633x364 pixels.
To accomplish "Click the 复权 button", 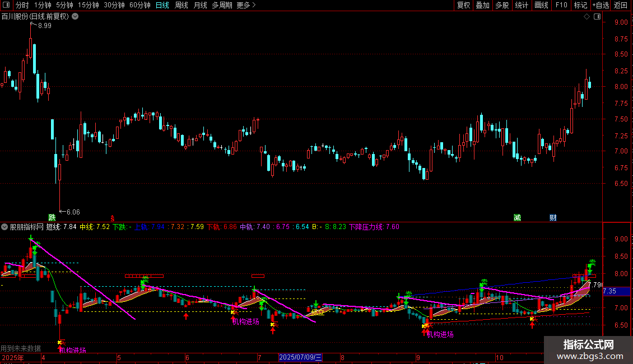I will 463,5.
